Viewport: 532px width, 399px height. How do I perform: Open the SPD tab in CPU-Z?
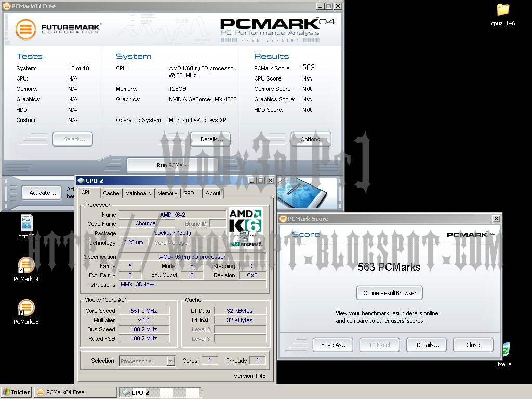pos(189,193)
